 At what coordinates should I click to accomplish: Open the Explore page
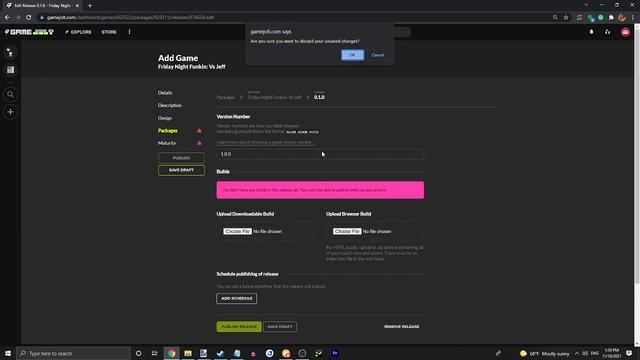[x=78, y=32]
